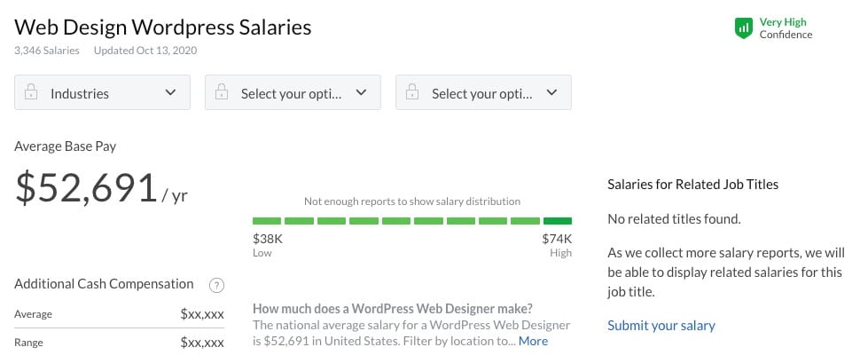The width and height of the screenshot is (868, 363).
Task: Click the dark green last salary bar segment
Action: pyautogui.click(x=558, y=221)
